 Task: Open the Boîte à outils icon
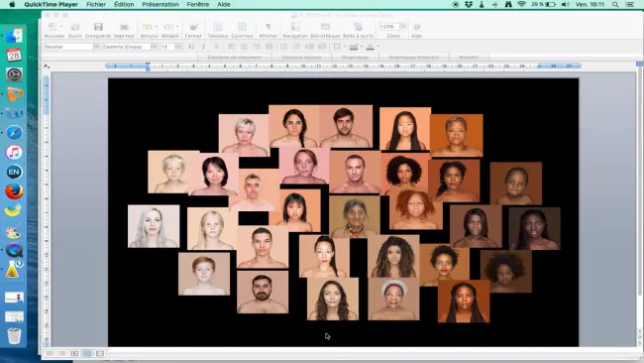coord(358,27)
